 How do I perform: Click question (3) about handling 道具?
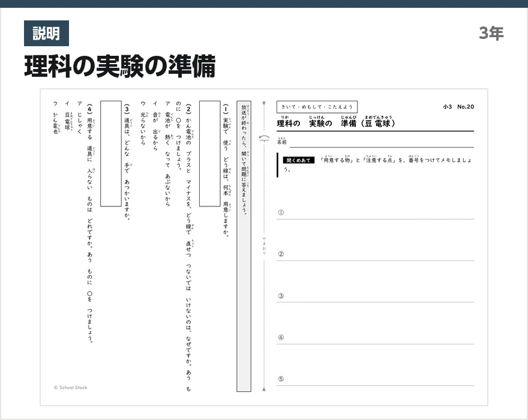click(x=127, y=162)
